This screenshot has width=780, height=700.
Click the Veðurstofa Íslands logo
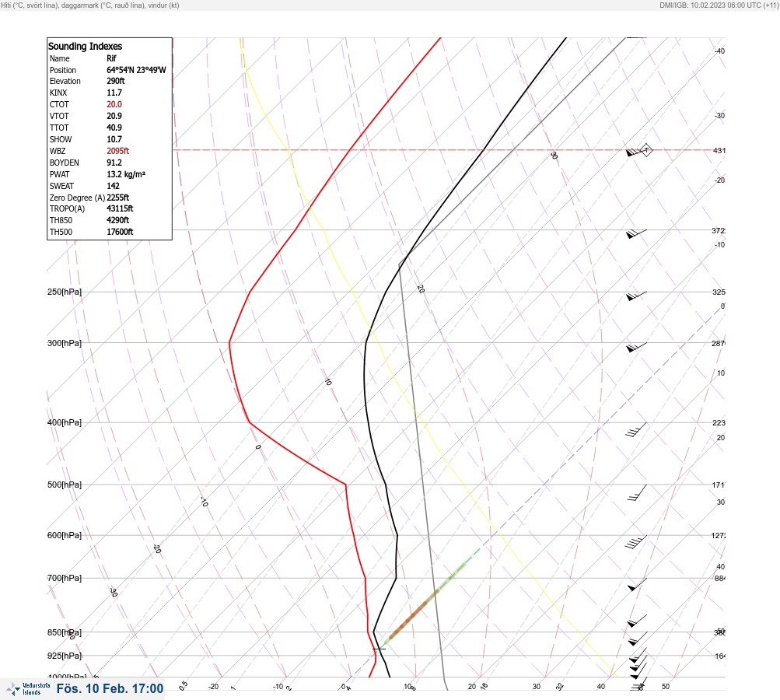pos(28,689)
